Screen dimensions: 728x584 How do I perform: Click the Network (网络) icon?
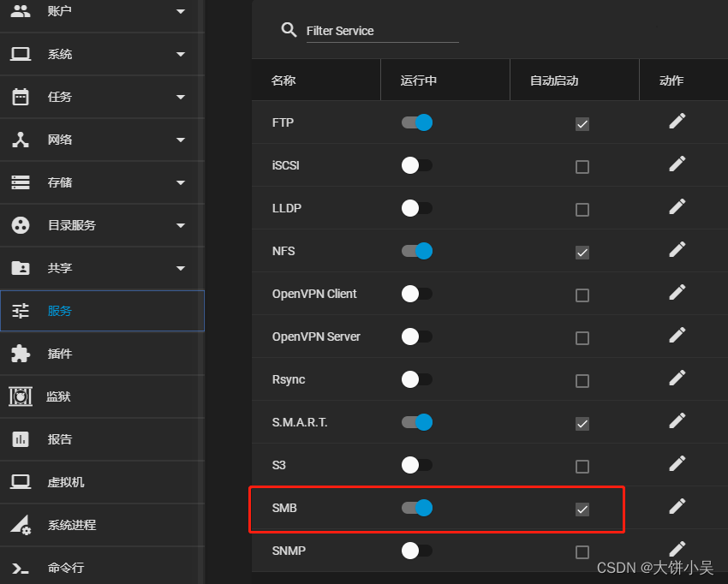point(21,140)
